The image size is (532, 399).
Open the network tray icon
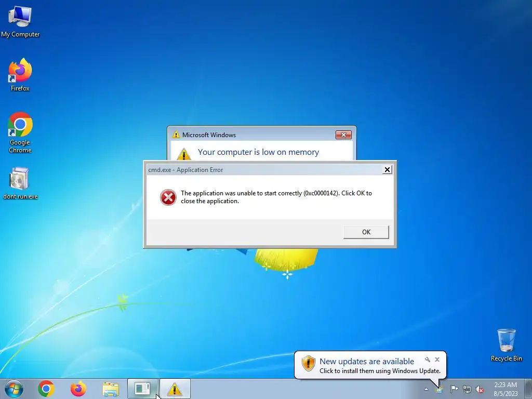[467, 389]
